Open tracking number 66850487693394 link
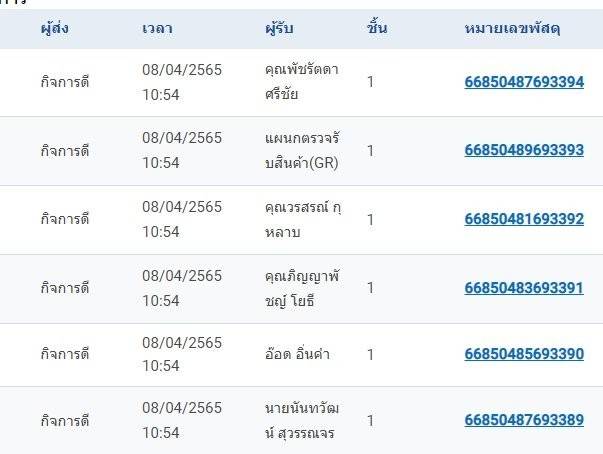Viewport: 603px width, 454px height. coord(524,82)
